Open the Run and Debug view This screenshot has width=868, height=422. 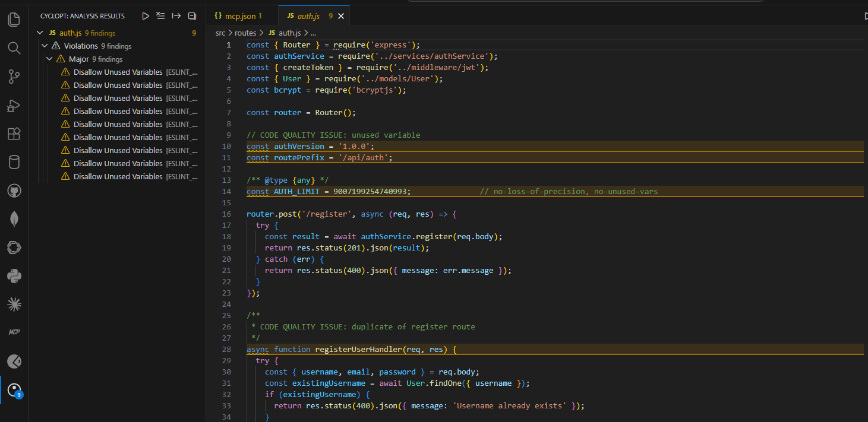pos(14,106)
